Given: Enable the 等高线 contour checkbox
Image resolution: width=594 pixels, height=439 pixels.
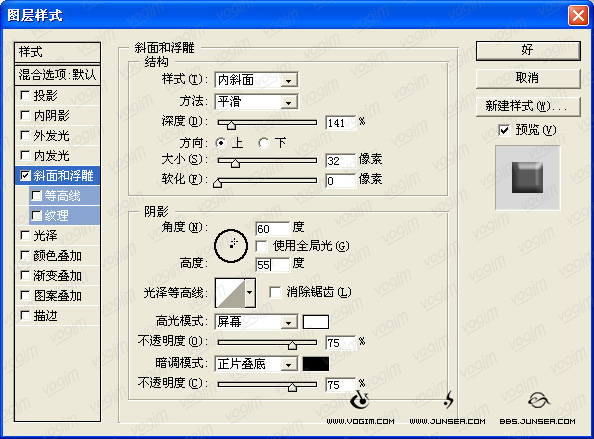Looking at the screenshot, I should 36,195.
